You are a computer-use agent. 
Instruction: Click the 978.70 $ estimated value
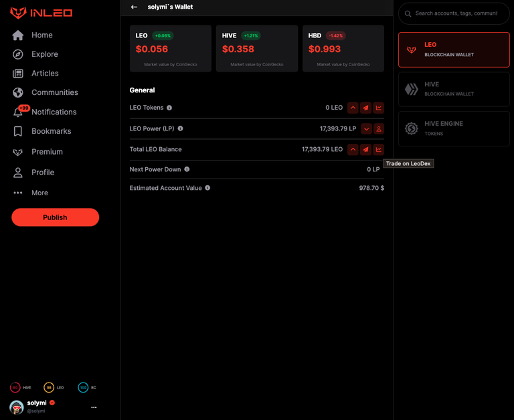tap(371, 188)
